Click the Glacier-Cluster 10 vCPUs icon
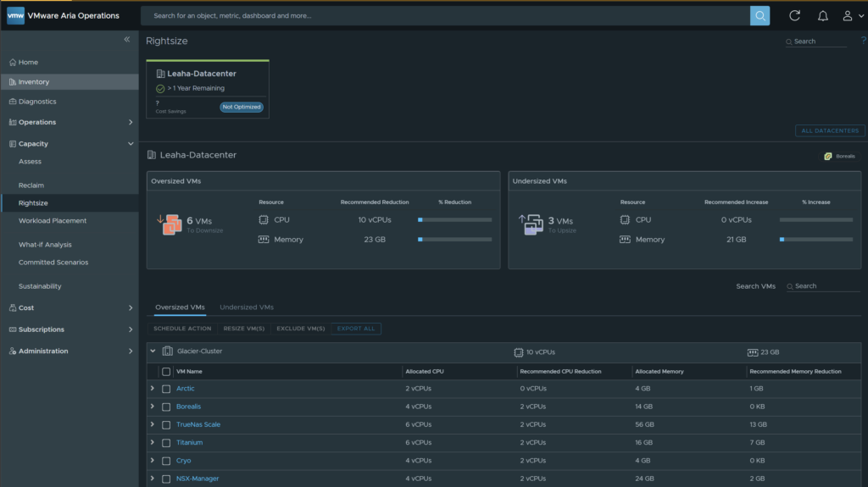The height and width of the screenshot is (487, 868). click(518, 352)
